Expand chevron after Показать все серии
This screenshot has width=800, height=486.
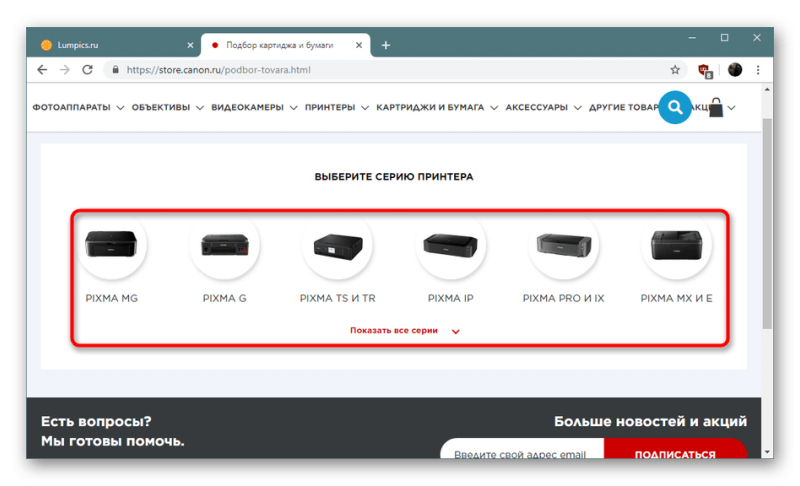coord(456,331)
